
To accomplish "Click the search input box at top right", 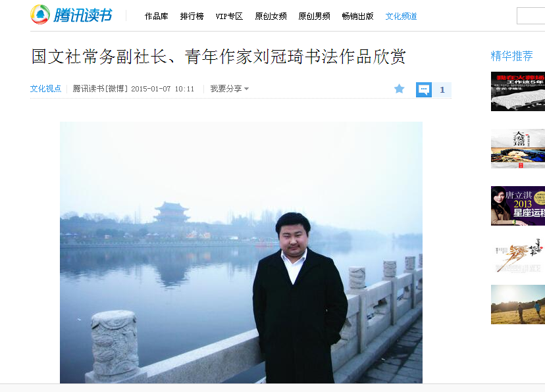I will tap(531, 16).
